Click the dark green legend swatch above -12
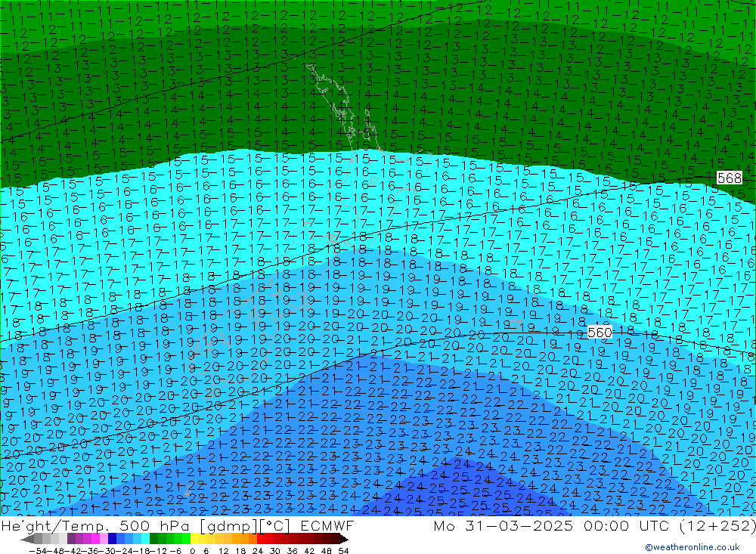 click(x=153, y=539)
